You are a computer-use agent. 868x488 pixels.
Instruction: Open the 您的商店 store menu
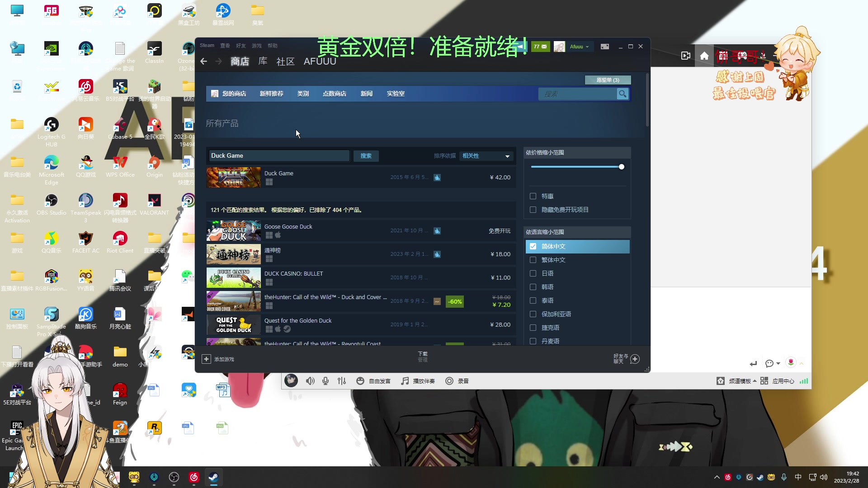tap(234, 94)
